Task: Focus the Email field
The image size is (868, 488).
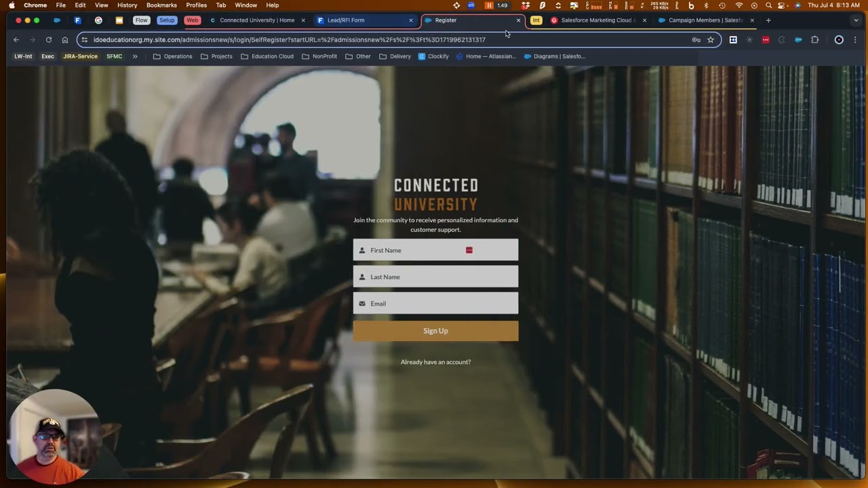Action: point(435,304)
